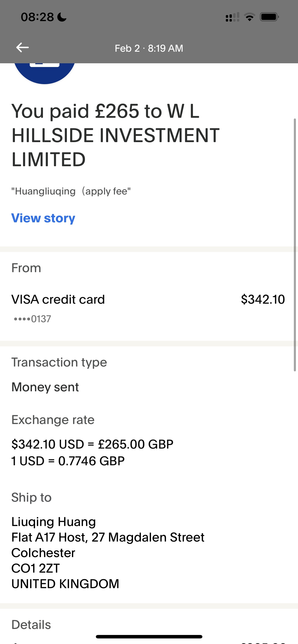Tap the Do Not Disturb moon icon
This screenshot has width=298, height=644.
[62, 17]
